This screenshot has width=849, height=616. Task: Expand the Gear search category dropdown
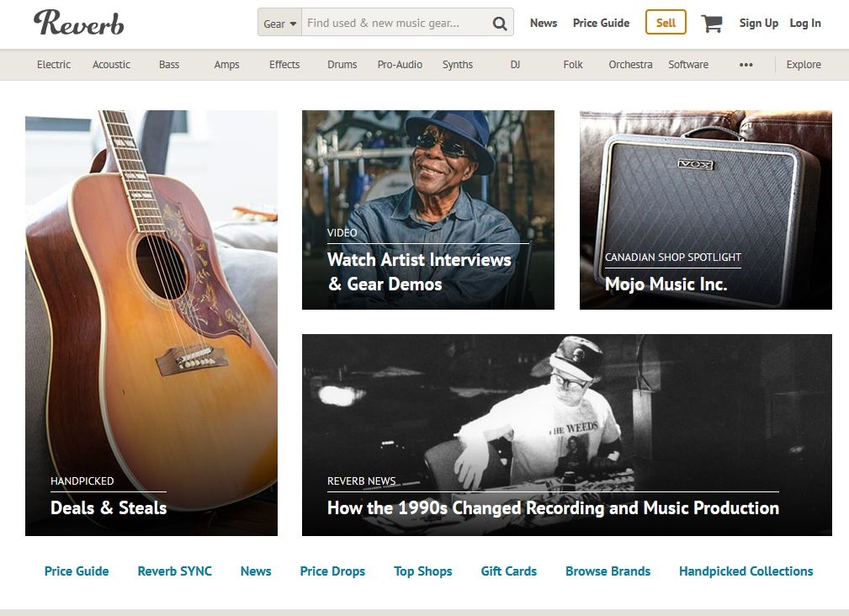pos(280,24)
